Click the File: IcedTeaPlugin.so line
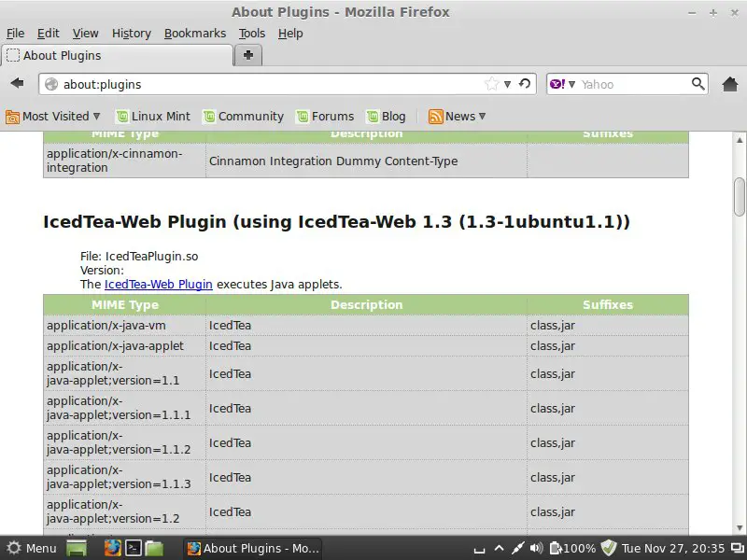The image size is (747, 560). click(139, 256)
